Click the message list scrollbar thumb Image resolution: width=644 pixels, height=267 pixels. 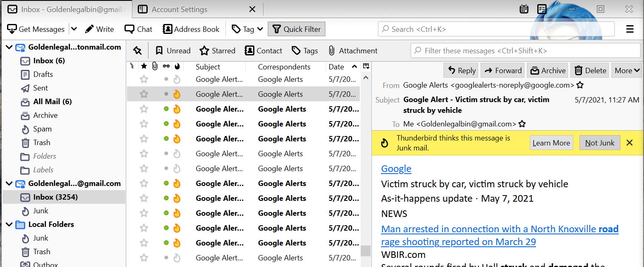point(366,251)
